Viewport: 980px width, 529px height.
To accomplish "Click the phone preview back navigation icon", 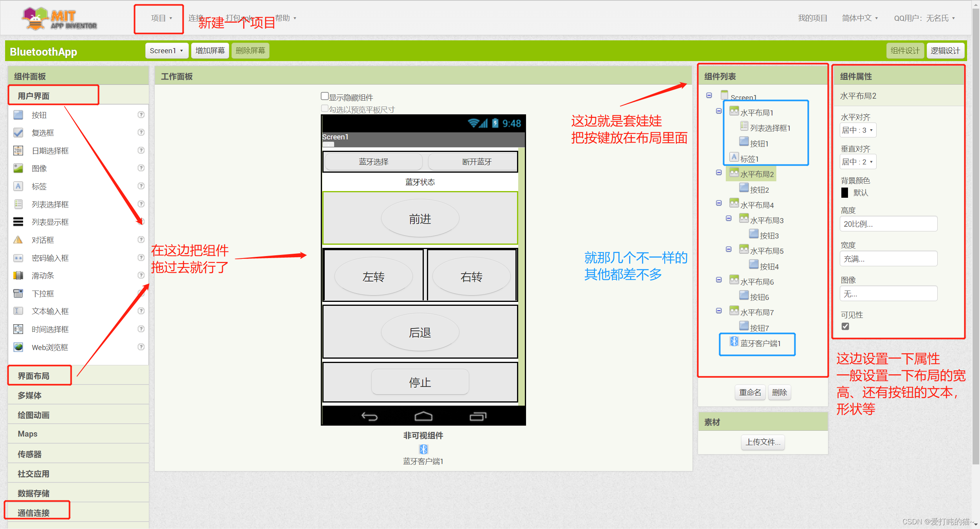I will [x=369, y=416].
